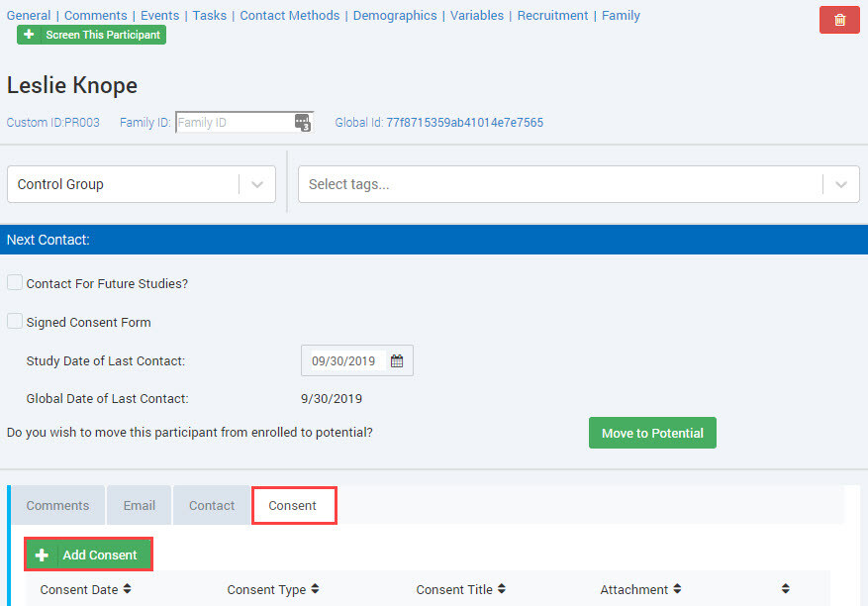Click the red trash delete icon

tap(839, 20)
